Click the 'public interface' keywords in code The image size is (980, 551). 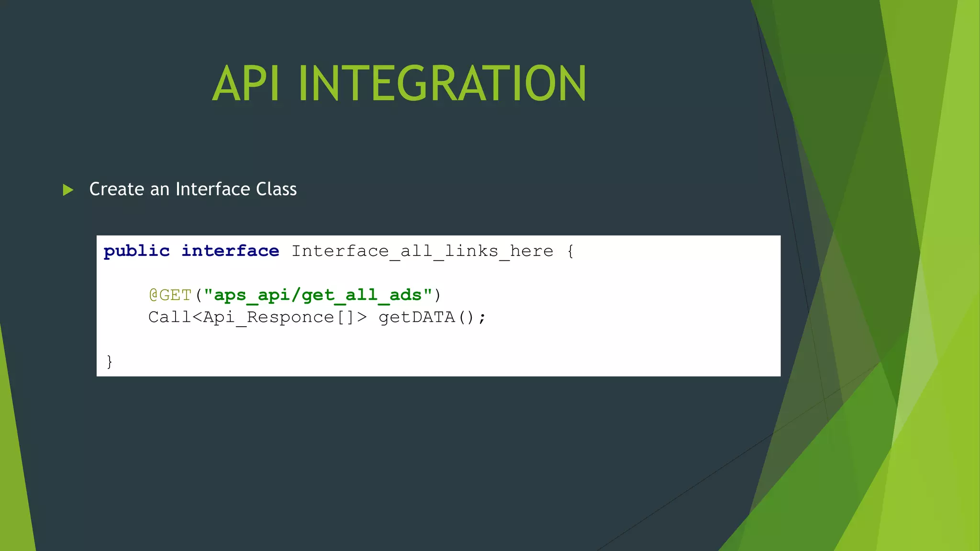tap(191, 251)
